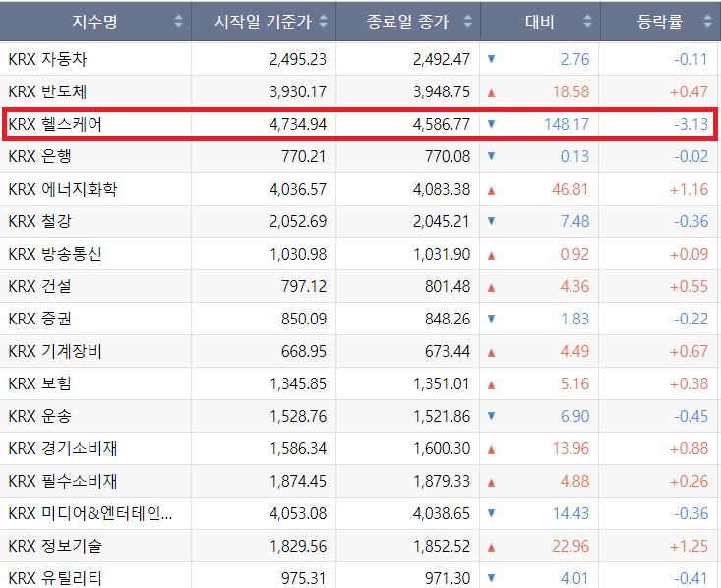This screenshot has height=588, width=721.
Task: Select the KRX 증권 index name
Action: 39,319
